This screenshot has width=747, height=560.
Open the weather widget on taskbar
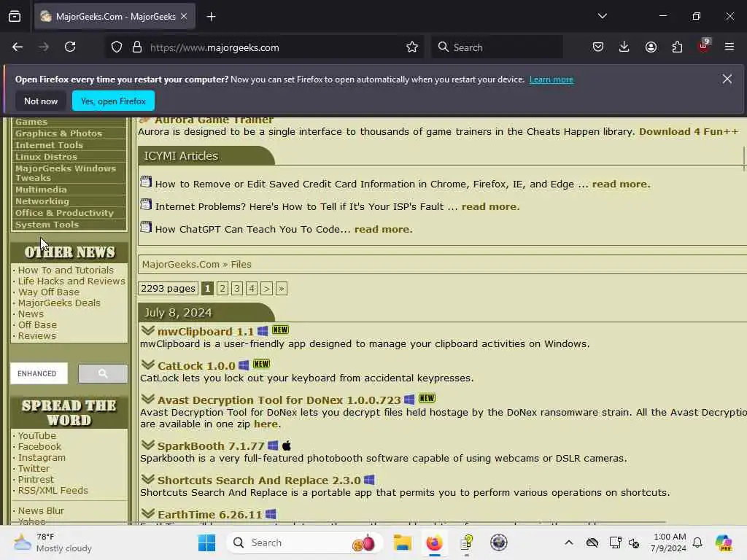[53, 542]
